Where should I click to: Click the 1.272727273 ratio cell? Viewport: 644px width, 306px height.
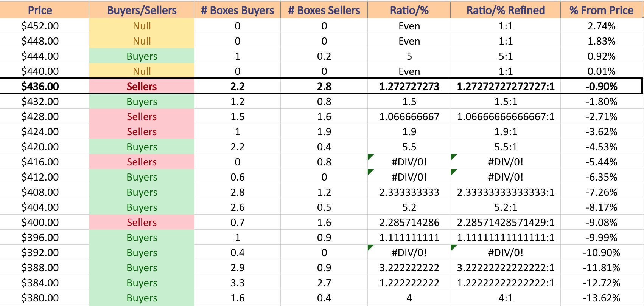[x=409, y=87]
